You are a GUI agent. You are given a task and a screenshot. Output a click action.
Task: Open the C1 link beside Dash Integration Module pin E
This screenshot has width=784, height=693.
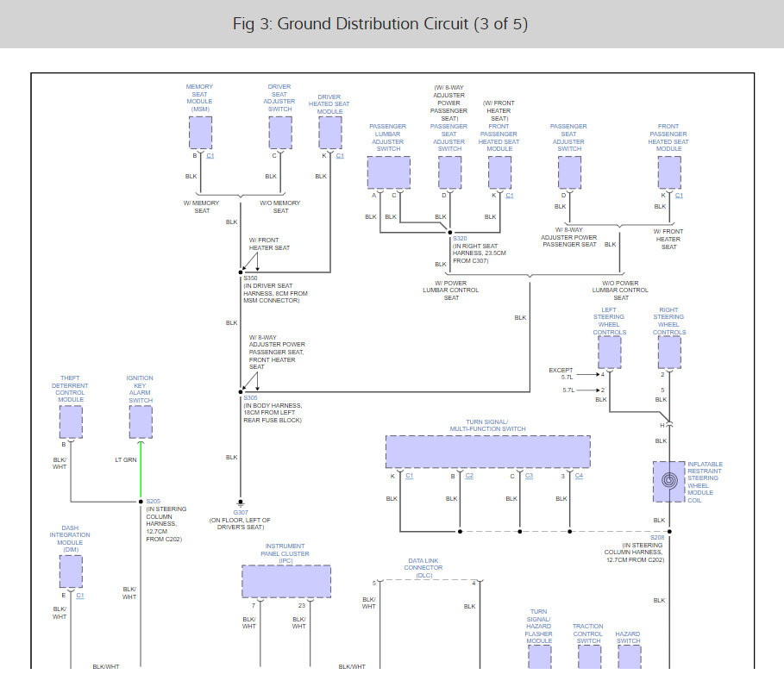(x=80, y=595)
